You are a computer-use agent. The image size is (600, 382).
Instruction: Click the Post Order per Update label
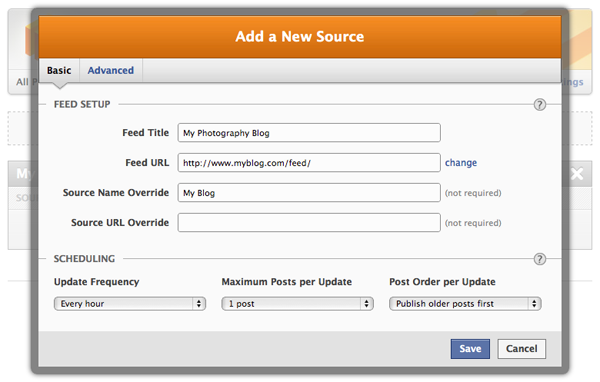[x=442, y=282]
